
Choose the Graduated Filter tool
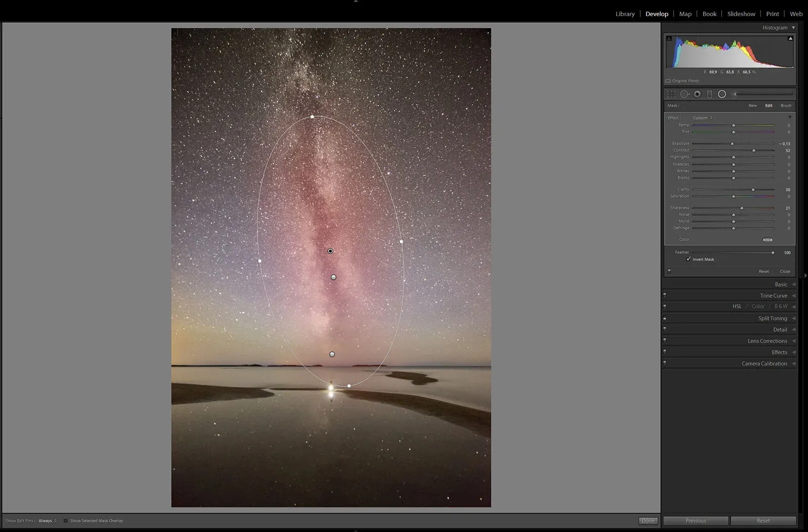click(x=710, y=94)
